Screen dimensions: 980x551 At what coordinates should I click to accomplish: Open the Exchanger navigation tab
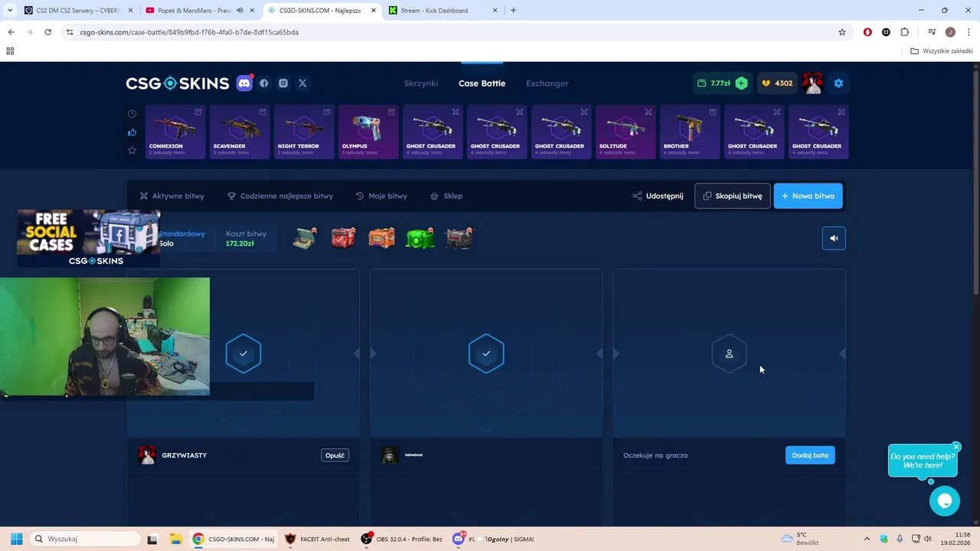547,83
